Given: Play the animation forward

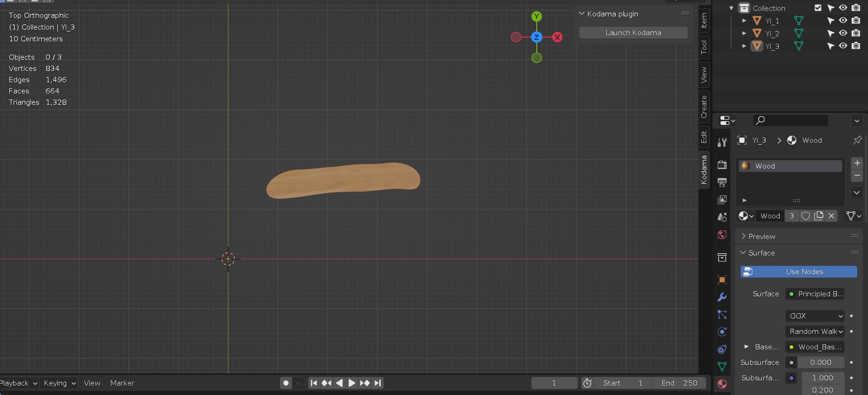Looking at the screenshot, I should click(352, 383).
